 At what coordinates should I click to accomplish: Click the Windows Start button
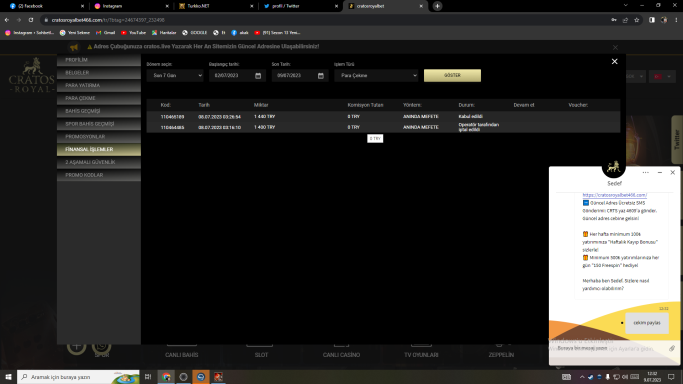pyautogui.click(x=8, y=377)
